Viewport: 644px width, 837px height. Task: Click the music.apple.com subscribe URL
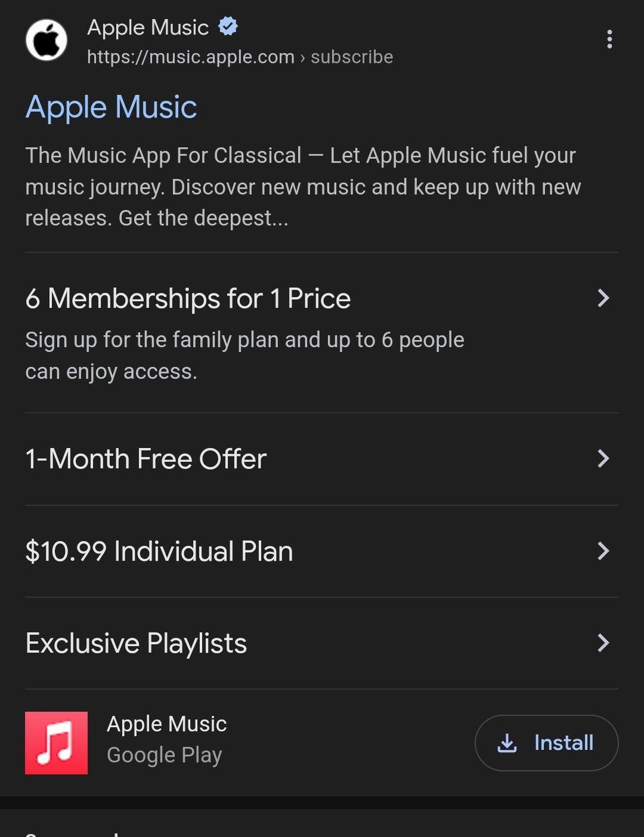240,57
